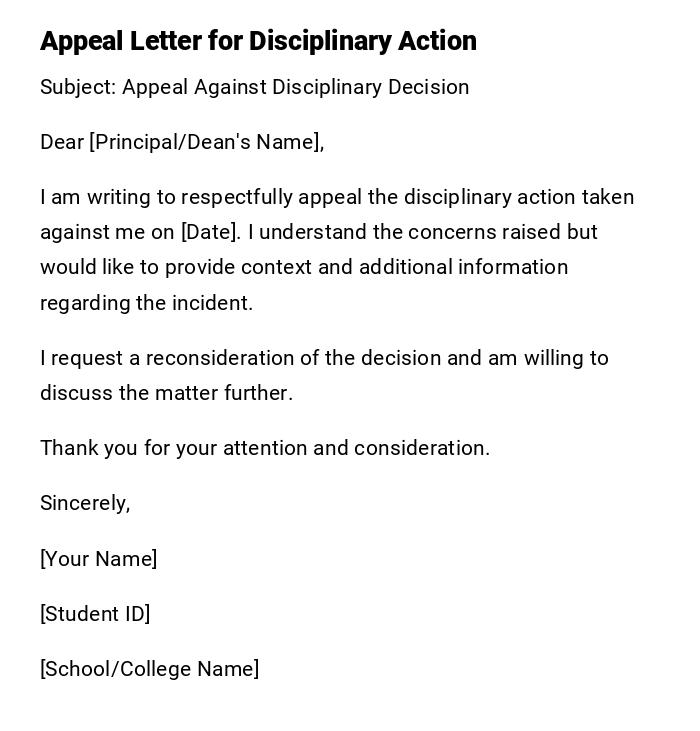Image resolution: width=700 pixels, height=731 pixels.
Task: Click the "Appeal Letter for Disciplinary Action" heading
Action: 258,41
